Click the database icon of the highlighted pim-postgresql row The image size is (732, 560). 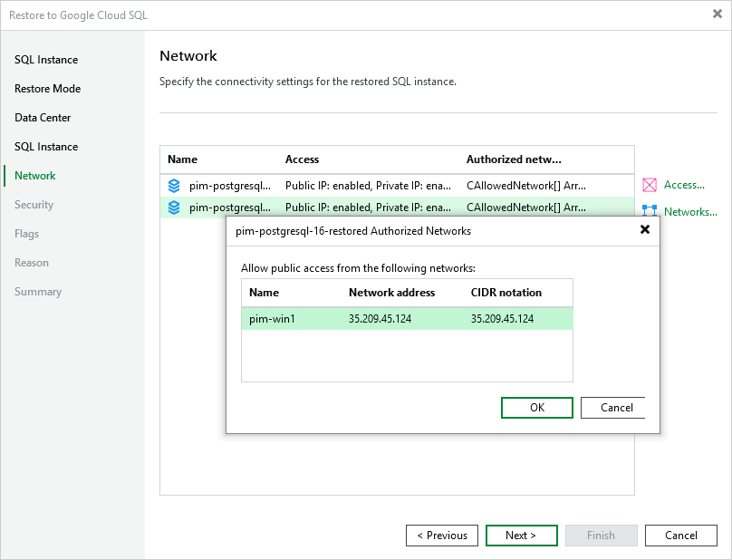[x=174, y=208]
